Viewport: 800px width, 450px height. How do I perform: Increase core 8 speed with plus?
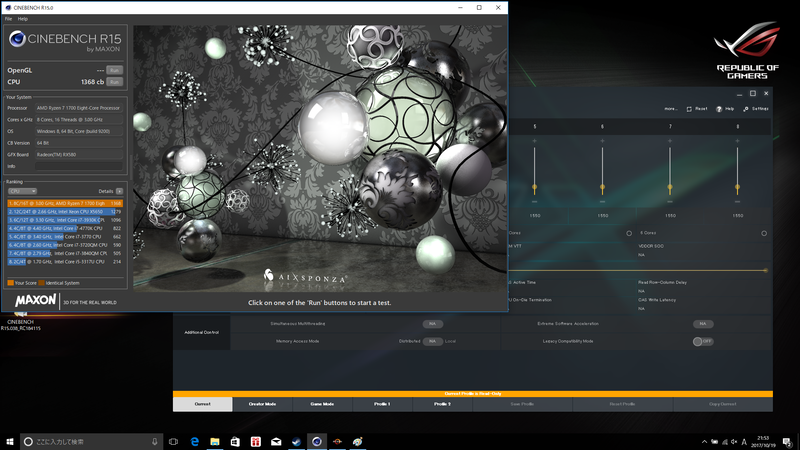coord(737,141)
